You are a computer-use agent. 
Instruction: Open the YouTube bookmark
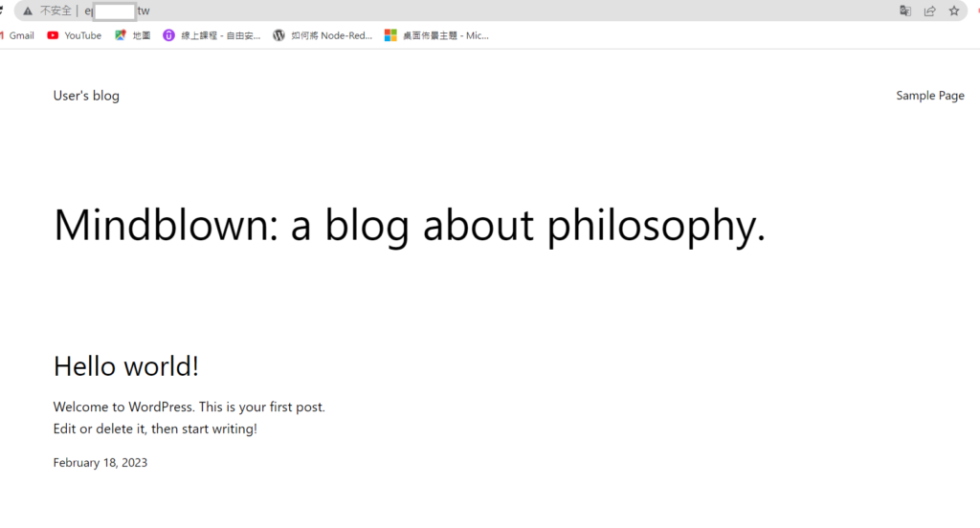click(x=75, y=35)
